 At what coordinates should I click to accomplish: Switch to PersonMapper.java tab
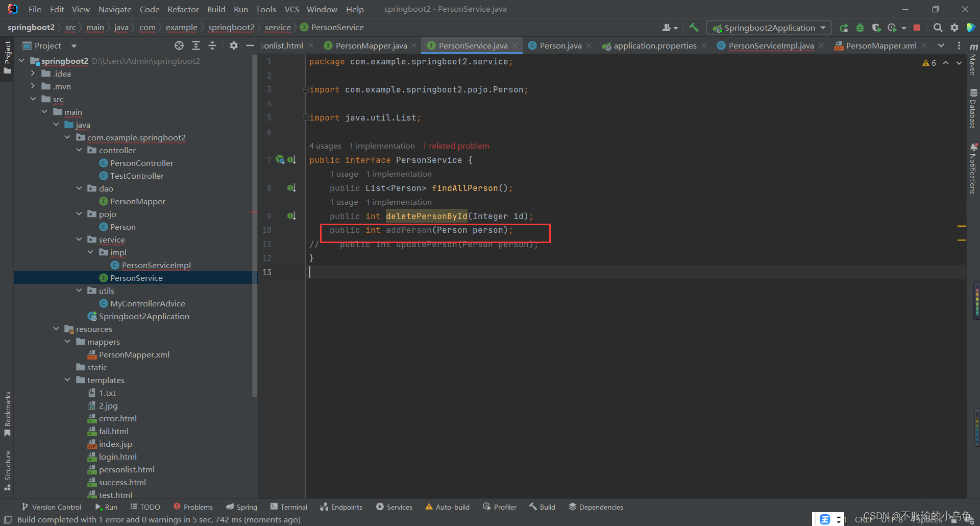click(371, 45)
